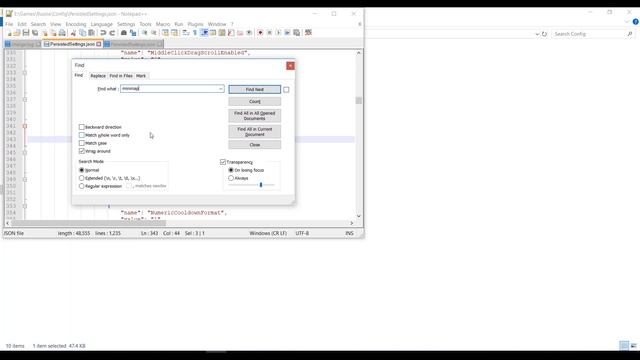The height and width of the screenshot is (360, 640).
Task: Click the Redo toolbar icon
Action: [x=112, y=33]
